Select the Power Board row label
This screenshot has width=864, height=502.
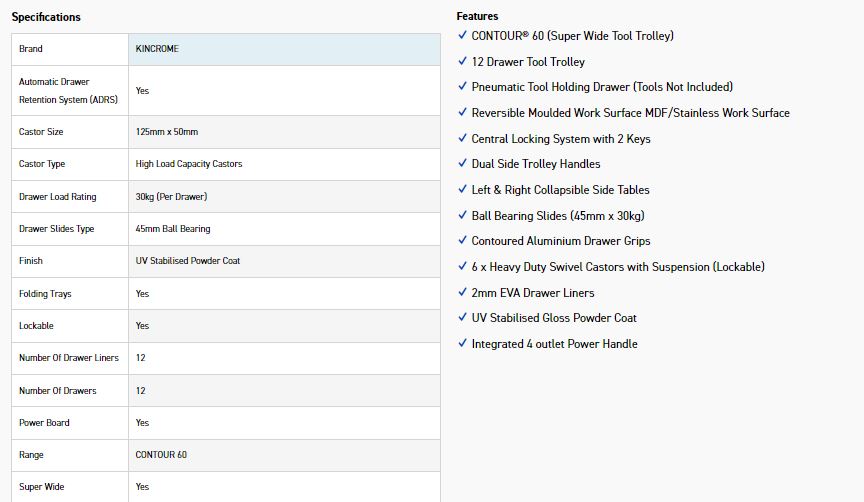(x=44, y=423)
